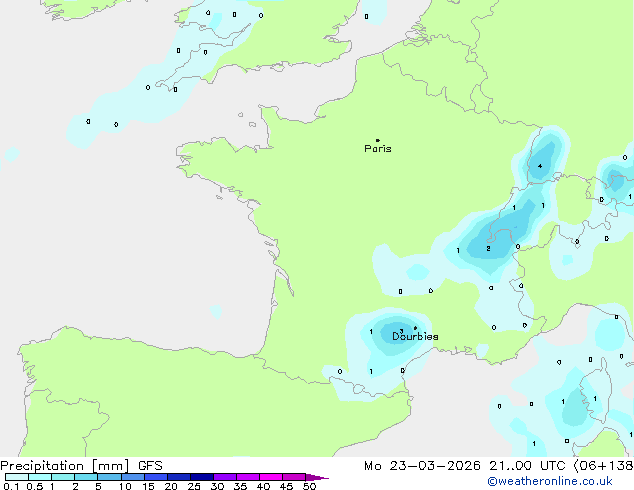
Task: Click the legend swatch between 2 and 5
Action: click(x=86, y=477)
